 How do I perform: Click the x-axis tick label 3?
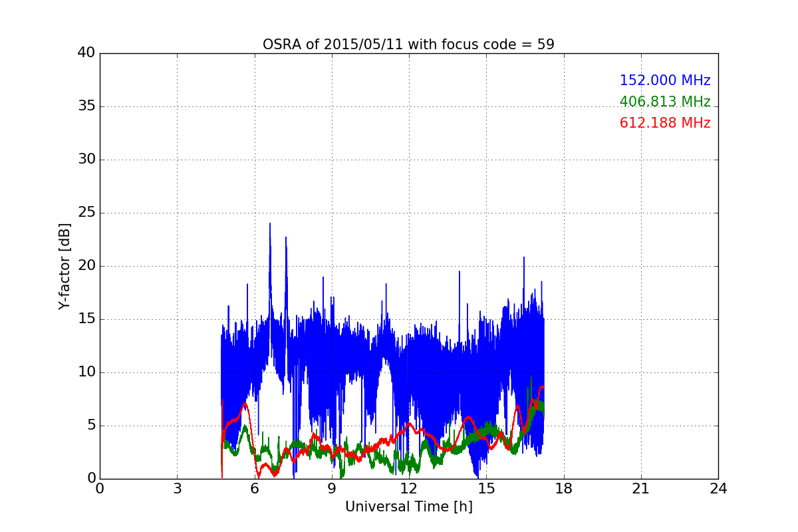point(177,489)
